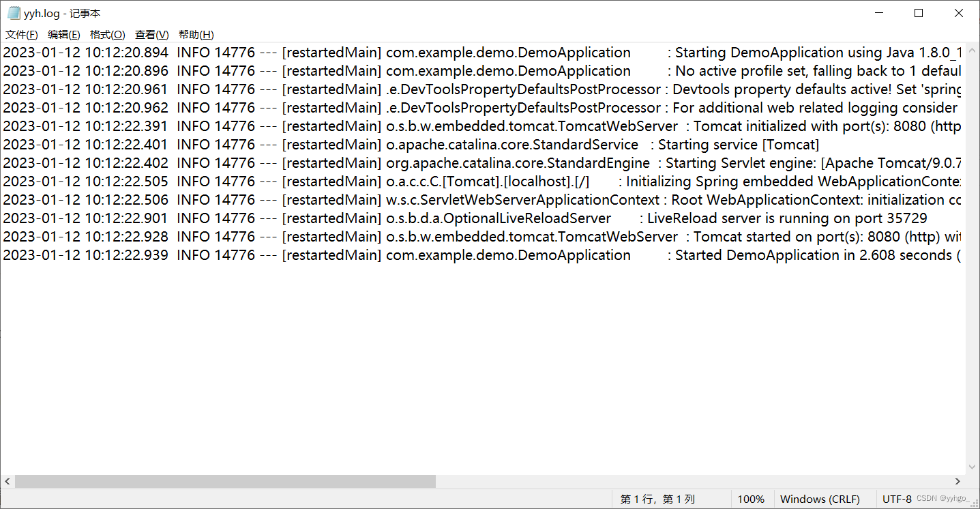The height and width of the screenshot is (509, 980).
Task: Click the timestamp '2023-01-12 10:12:22.901'
Action: pyautogui.click(x=85, y=218)
